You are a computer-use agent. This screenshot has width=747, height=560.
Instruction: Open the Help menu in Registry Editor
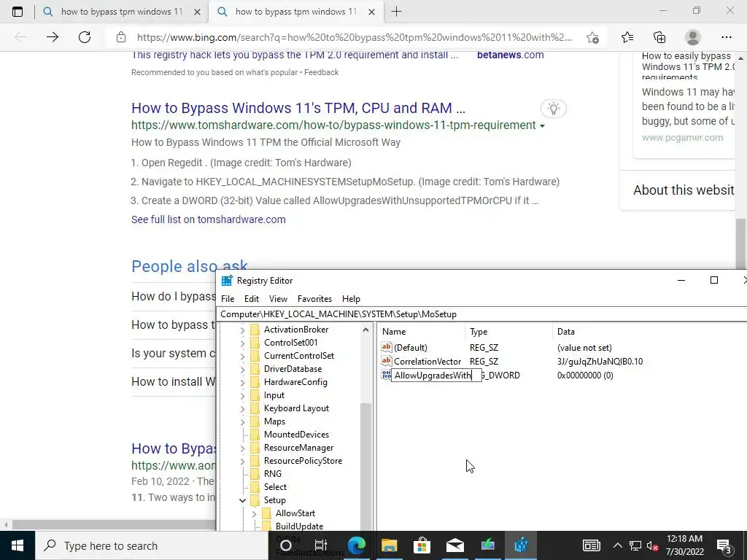point(351,298)
